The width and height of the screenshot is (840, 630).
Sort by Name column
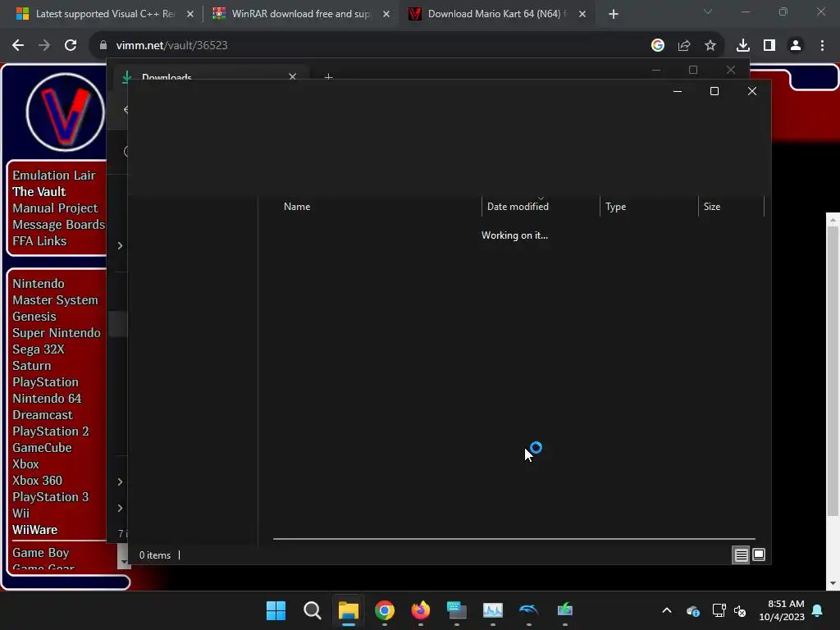[297, 207]
